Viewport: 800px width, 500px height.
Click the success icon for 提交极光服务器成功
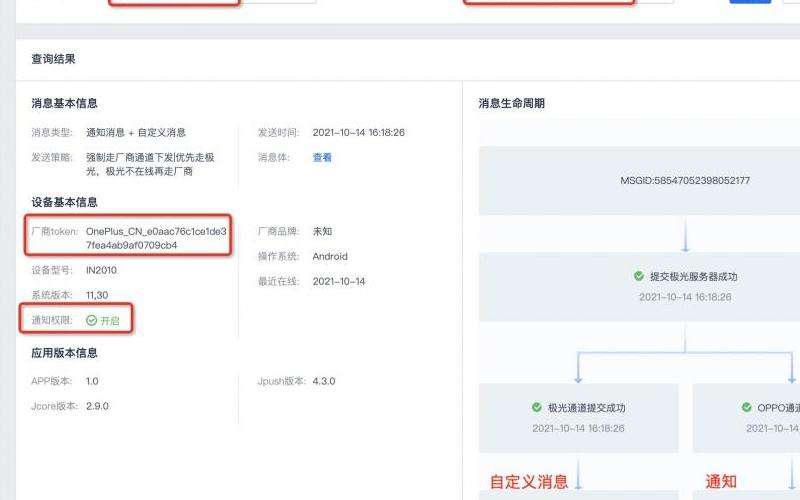(x=639, y=276)
